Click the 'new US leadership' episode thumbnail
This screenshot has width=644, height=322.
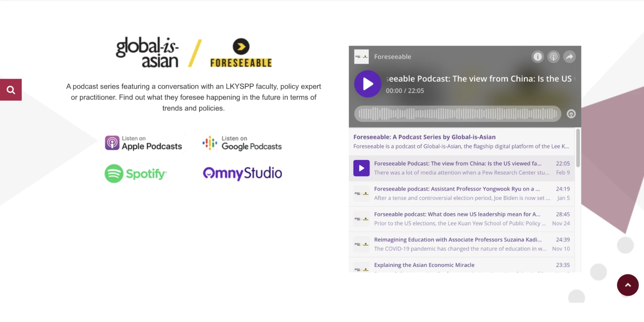[x=361, y=219]
